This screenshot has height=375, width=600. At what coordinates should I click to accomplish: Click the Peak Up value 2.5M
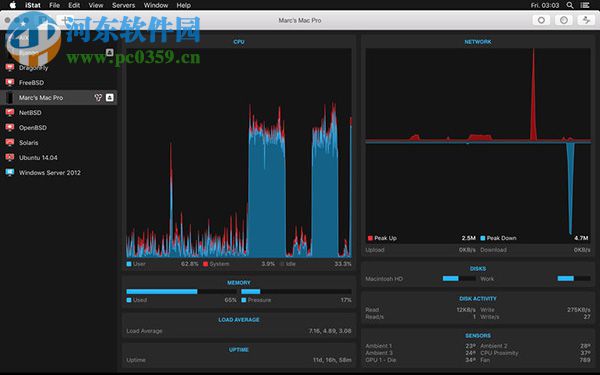pyautogui.click(x=468, y=238)
